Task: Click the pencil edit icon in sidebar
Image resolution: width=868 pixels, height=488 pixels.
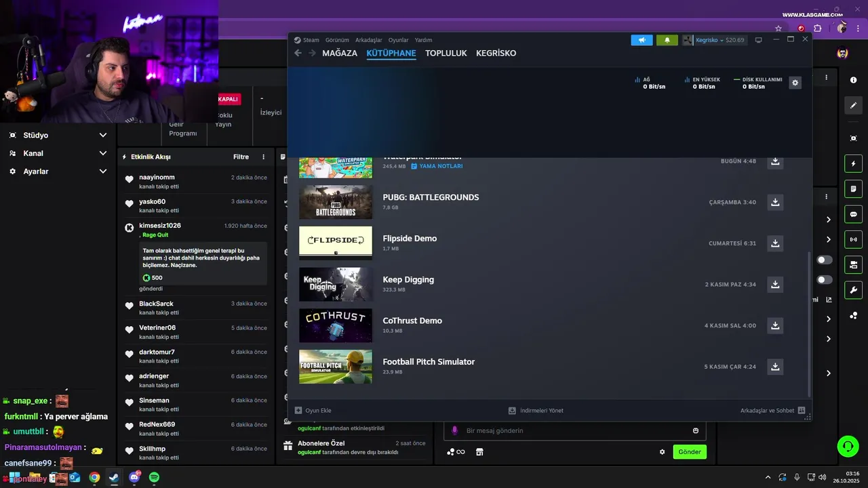Action: 853,105
